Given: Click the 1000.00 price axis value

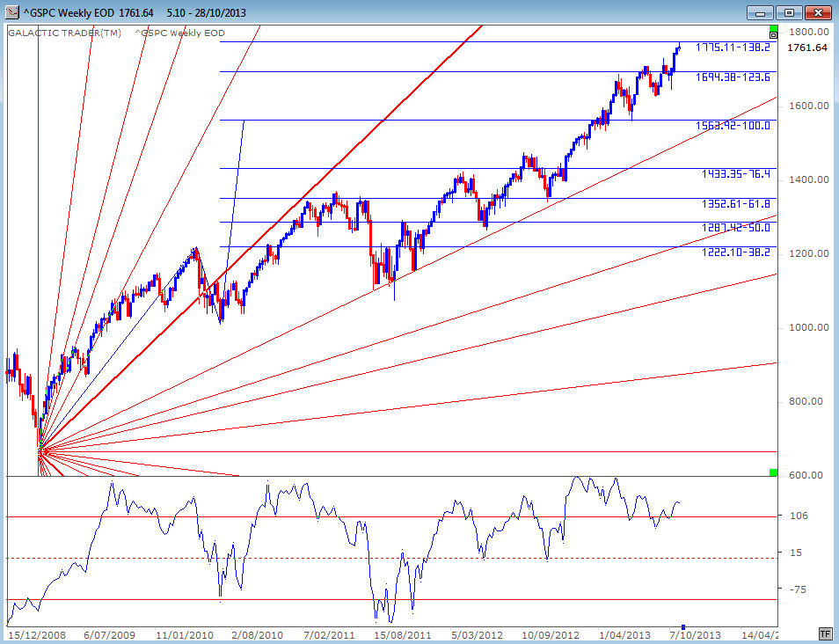Looking at the screenshot, I should click(x=809, y=327).
